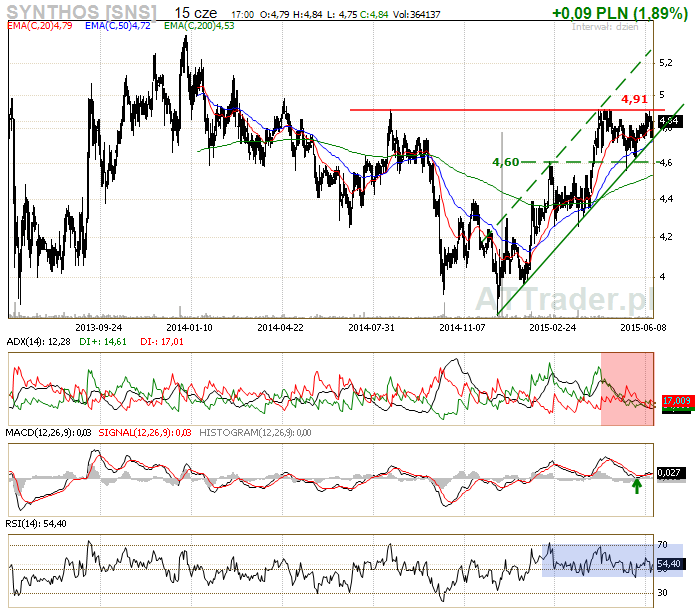Click the SYNTHOS [SNS] chart title
The width and height of the screenshot is (700, 613).
pyautogui.click(x=82, y=12)
